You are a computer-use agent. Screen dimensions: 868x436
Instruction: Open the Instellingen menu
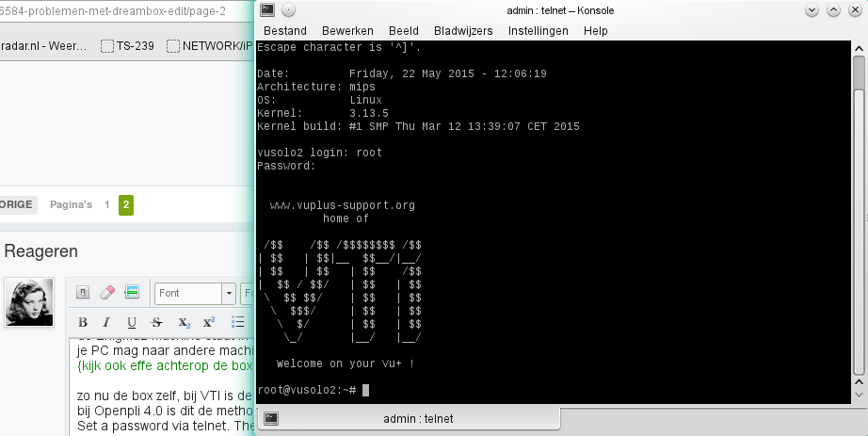[x=538, y=31]
